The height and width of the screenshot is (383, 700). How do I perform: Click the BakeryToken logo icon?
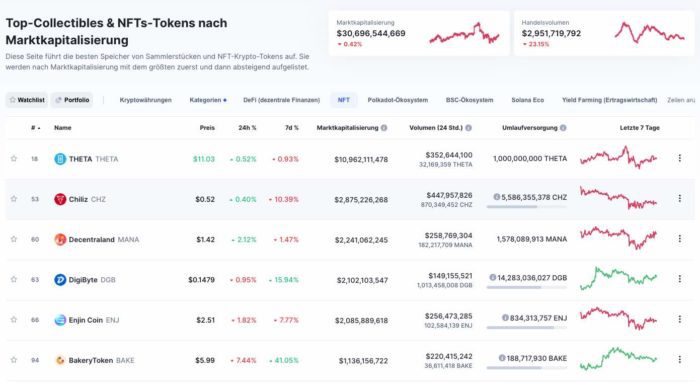click(60, 360)
